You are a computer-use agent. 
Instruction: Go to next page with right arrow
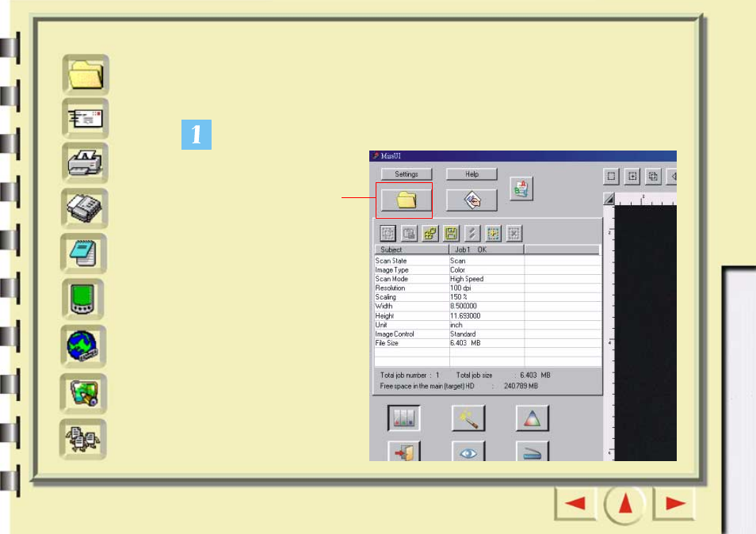(x=674, y=504)
